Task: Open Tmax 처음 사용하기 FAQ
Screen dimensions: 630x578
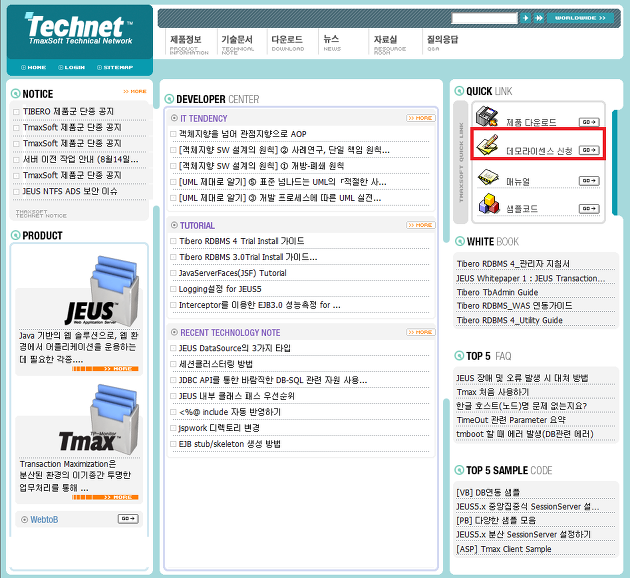Action: click(x=493, y=392)
